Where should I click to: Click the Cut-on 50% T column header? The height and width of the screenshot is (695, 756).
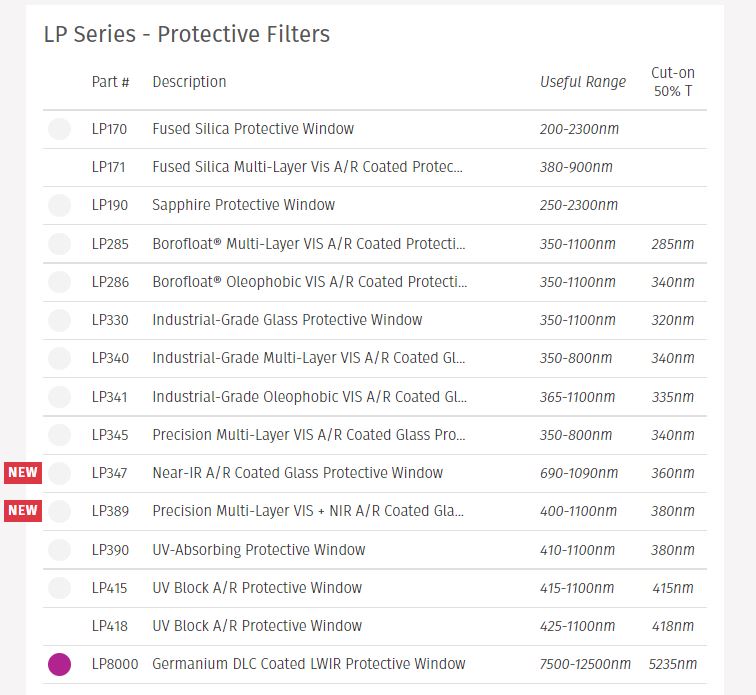(673, 82)
